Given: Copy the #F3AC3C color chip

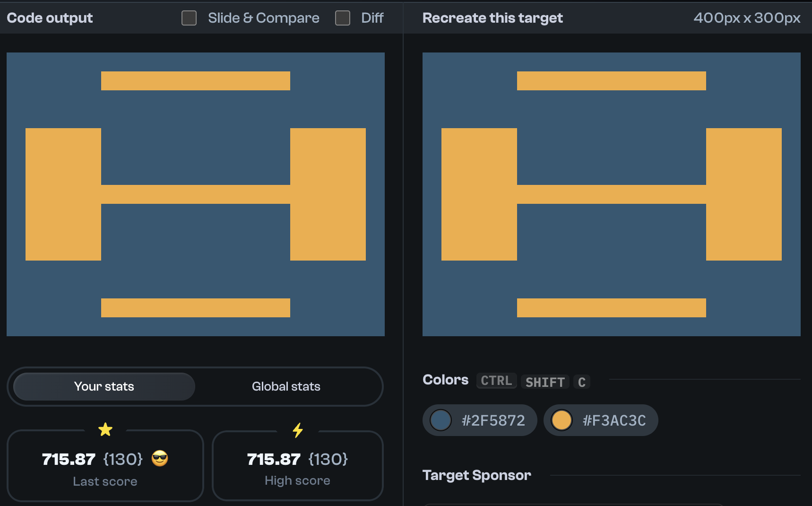Looking at the screenshot, I should pyautogui.click(x=601, y=420).
